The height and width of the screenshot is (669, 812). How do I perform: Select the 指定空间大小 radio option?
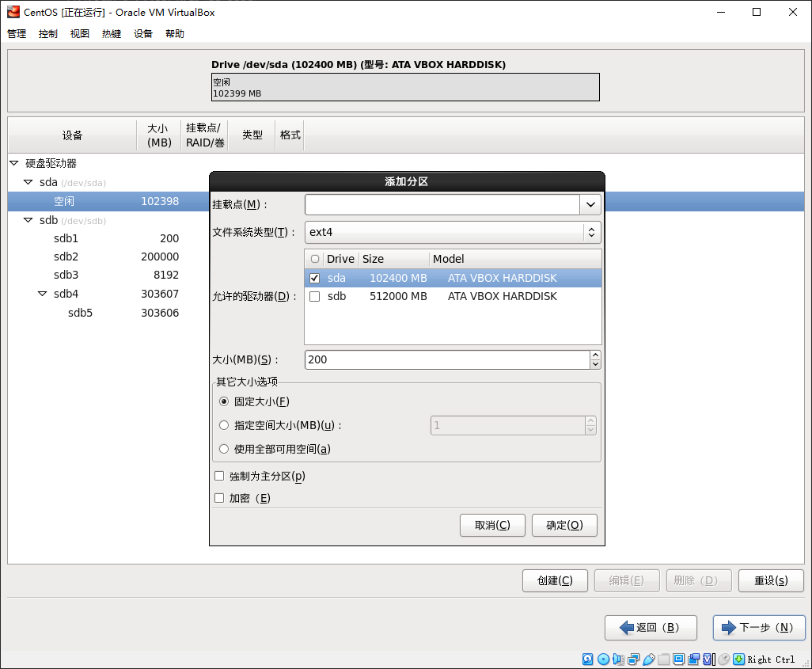(224, 425)
